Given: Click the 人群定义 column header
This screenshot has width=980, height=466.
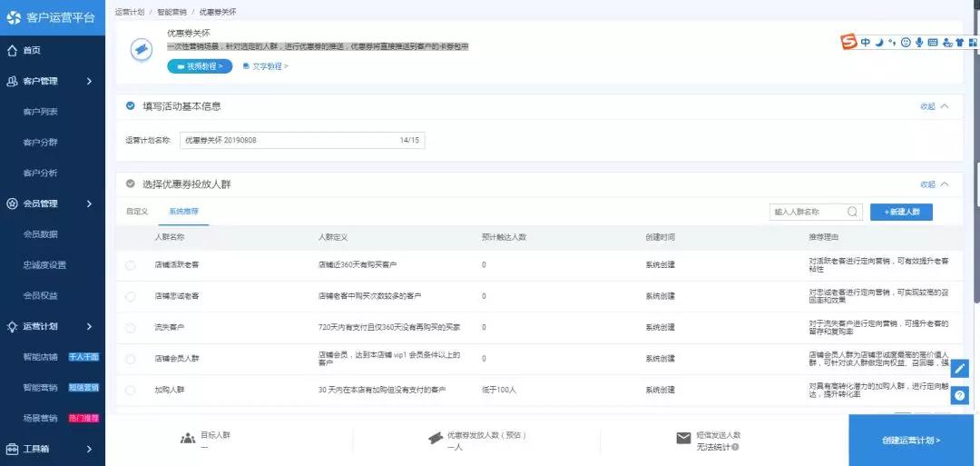Looking at the screenshot, I should coord(332,238).
